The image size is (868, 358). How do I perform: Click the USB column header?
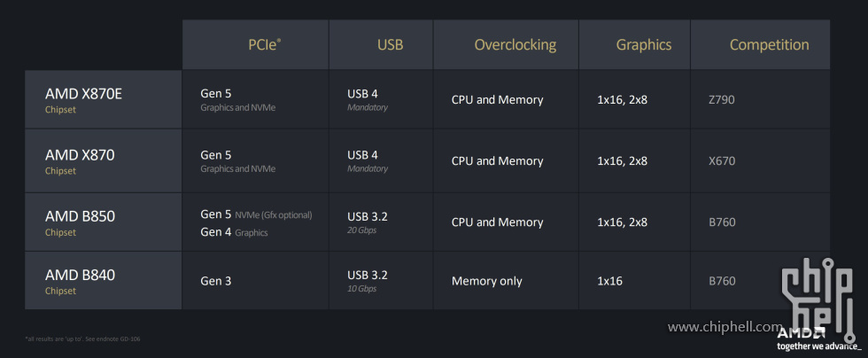pyautogui.click(x=391, y=45)
